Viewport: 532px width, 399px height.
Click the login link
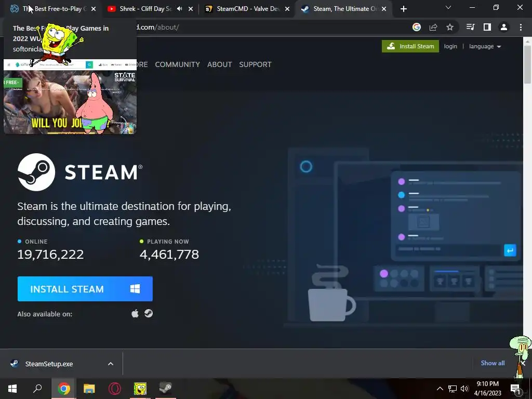(450, 46)
